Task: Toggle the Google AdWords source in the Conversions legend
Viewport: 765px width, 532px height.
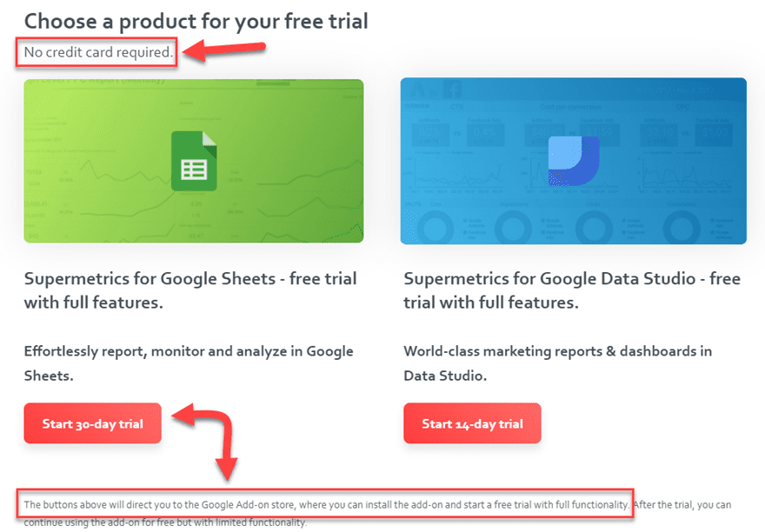Action: tap(722, 235)
